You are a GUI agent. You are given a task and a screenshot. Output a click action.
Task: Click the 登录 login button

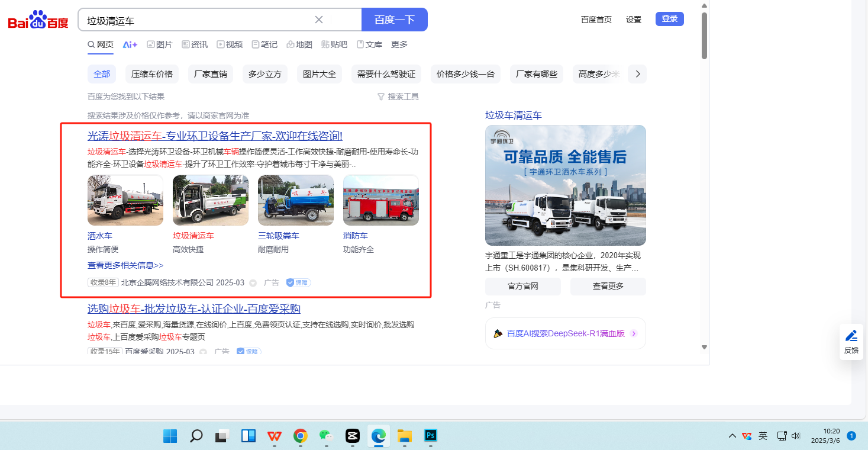click(x=669, y=19)
